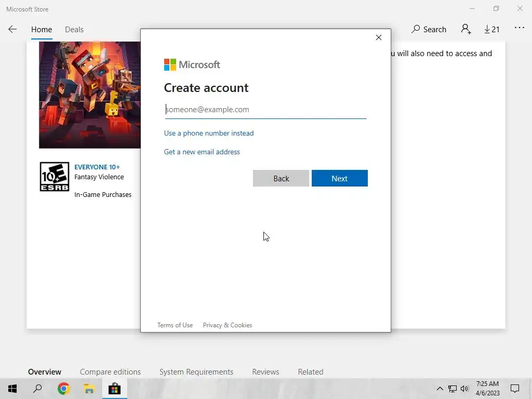This screenshot has height=399, width=532.
Task: Minimize the Microsoft Store window
Action: click(x=472, y=8)
